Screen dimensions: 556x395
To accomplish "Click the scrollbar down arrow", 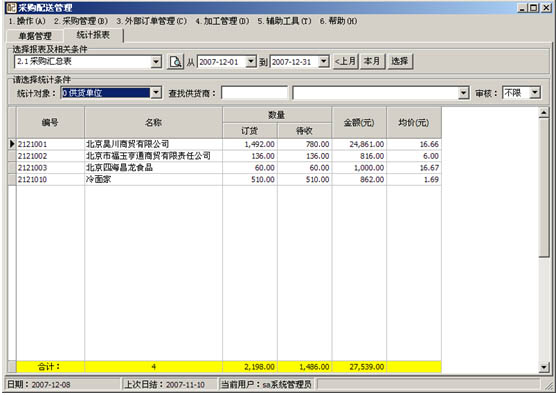I will coord(544,367).
